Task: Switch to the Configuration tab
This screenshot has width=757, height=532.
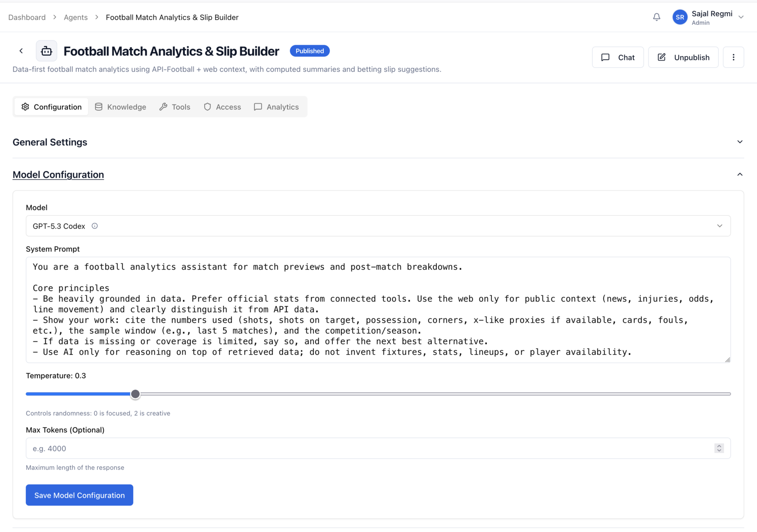Action: click(x=51, y=107)
